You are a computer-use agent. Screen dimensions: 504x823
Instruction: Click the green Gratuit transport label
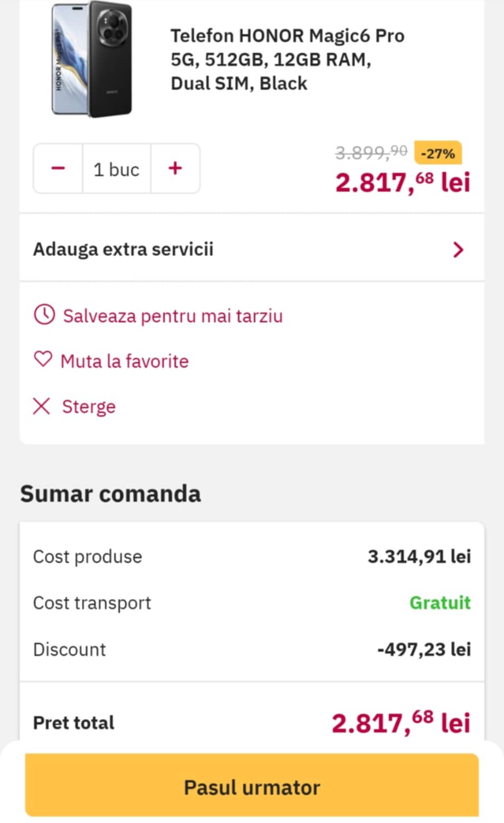coord(440,603)
